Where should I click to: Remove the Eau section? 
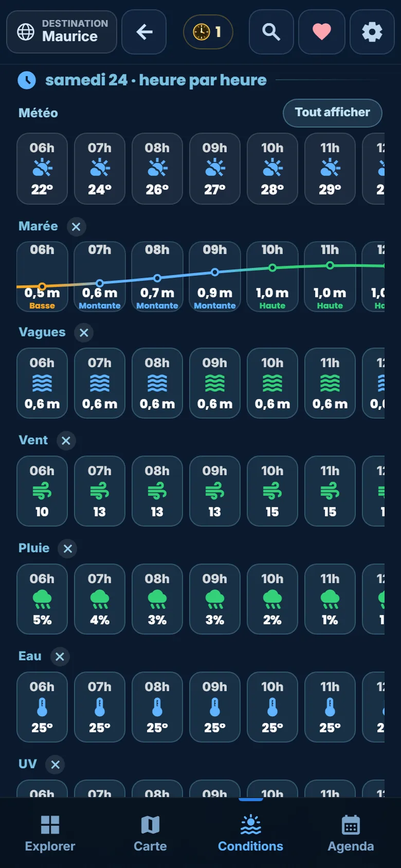tap(60, 657)
